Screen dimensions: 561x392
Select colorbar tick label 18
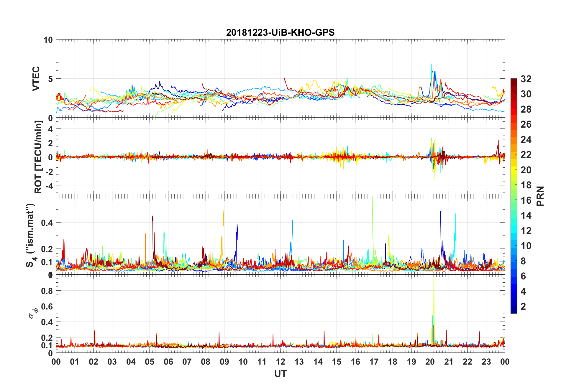[x=526, y=185]
